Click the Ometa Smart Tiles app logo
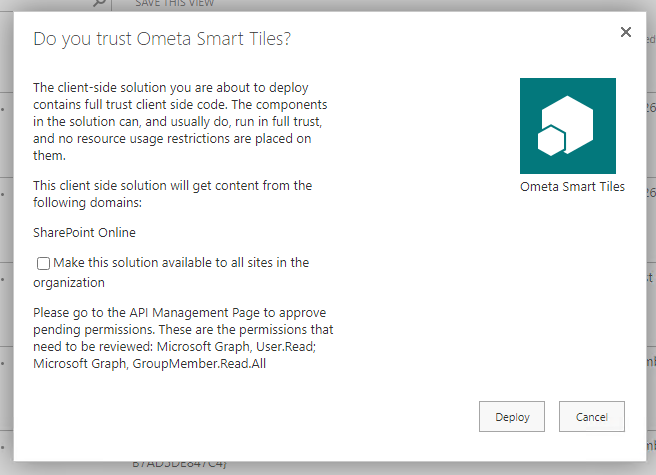The image size is (656, 475). pos(568,126)
